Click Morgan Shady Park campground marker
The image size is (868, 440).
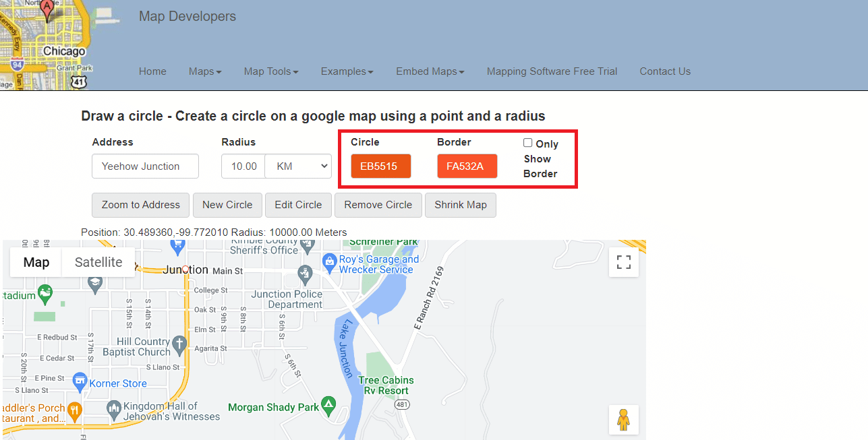328,406
